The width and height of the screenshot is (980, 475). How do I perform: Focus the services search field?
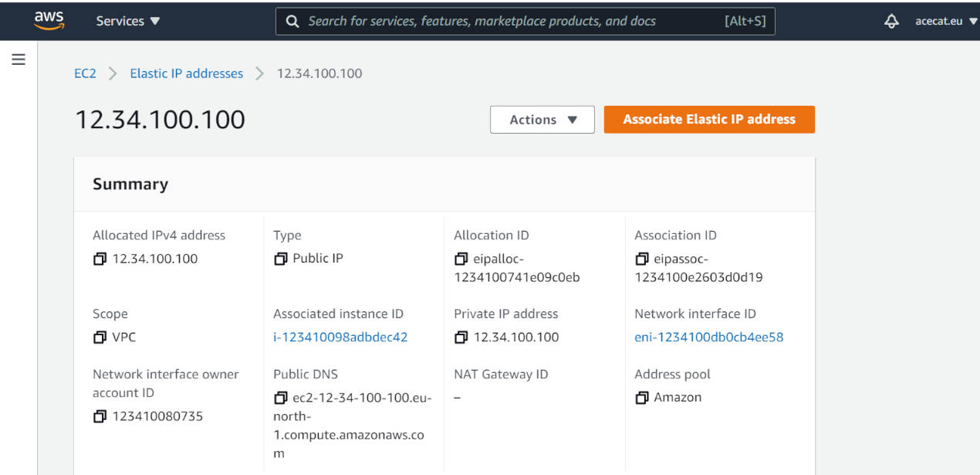tap(525, 21)
